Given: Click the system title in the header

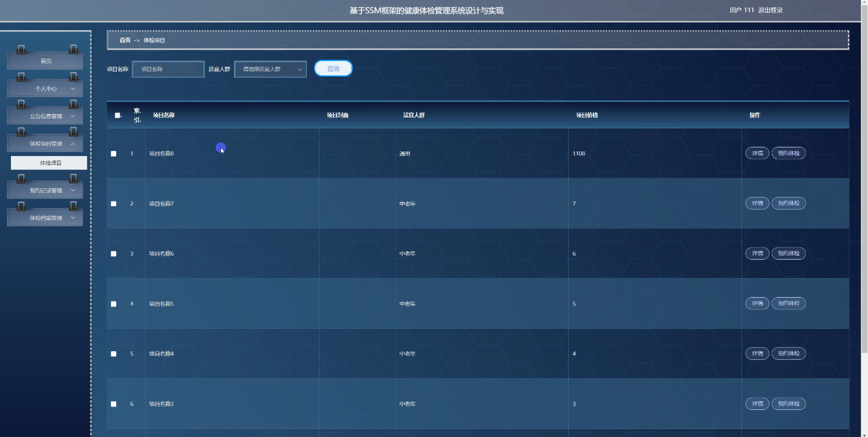Looking at the screenshot, I should pyautogui.click(x=427, y=10).
